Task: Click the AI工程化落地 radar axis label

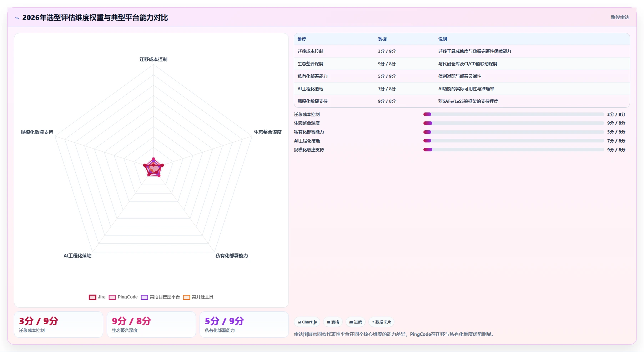Action: [x=77, y=256]
